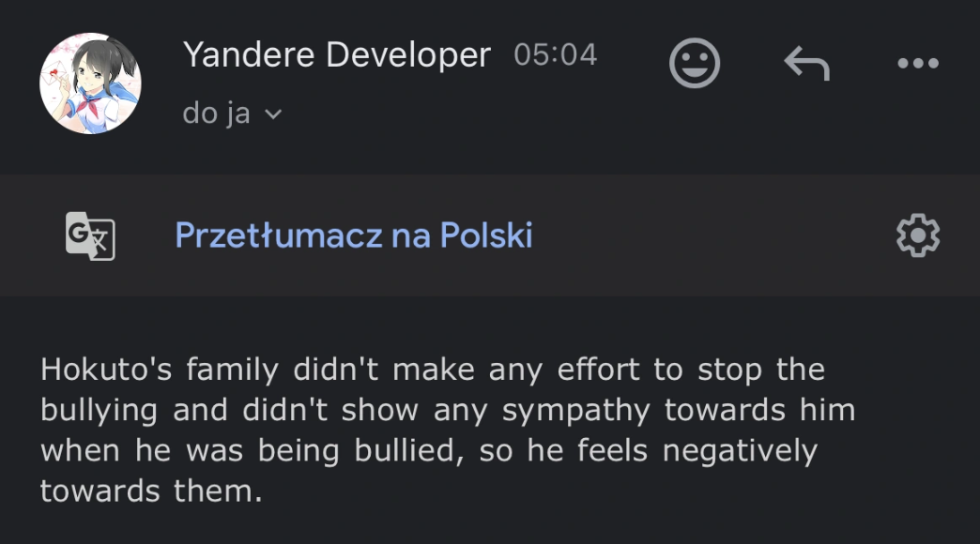The width and height of the screenshot is (980, 544).
Task: Click the word "Hokuto's" in the message
Action: point(106,370)
